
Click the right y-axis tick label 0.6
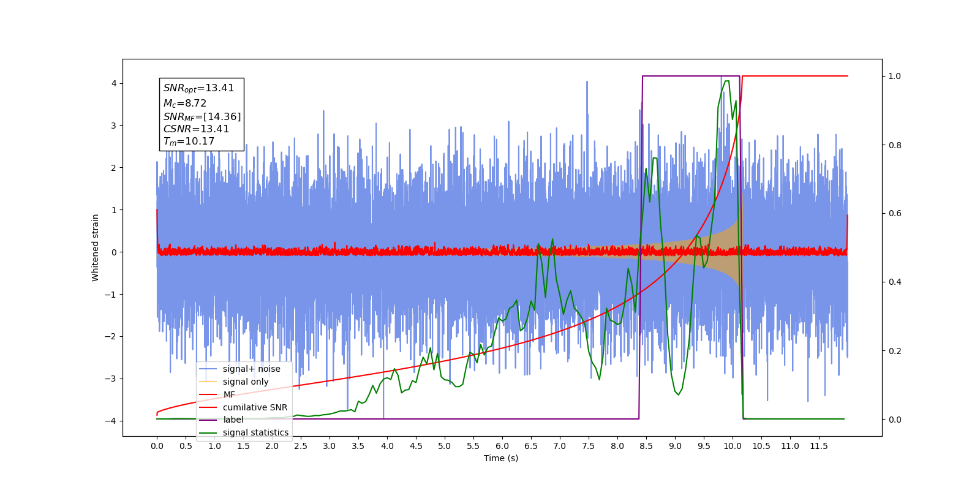pos(895,213)
